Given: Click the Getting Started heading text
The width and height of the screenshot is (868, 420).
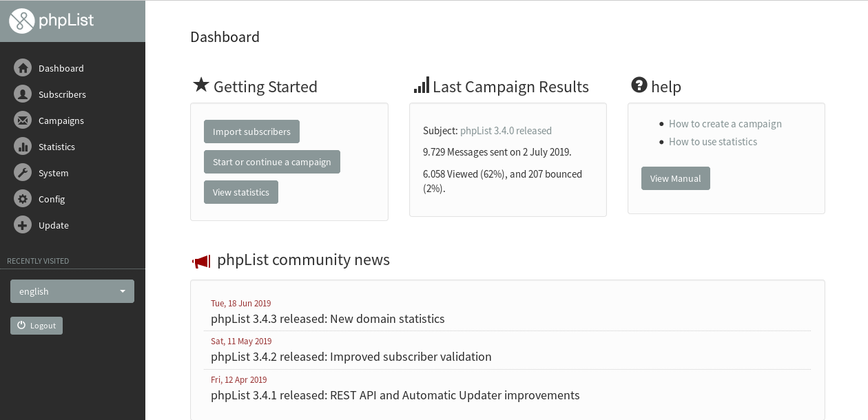Looking at the screenshot, I should (x=266, y=87).
